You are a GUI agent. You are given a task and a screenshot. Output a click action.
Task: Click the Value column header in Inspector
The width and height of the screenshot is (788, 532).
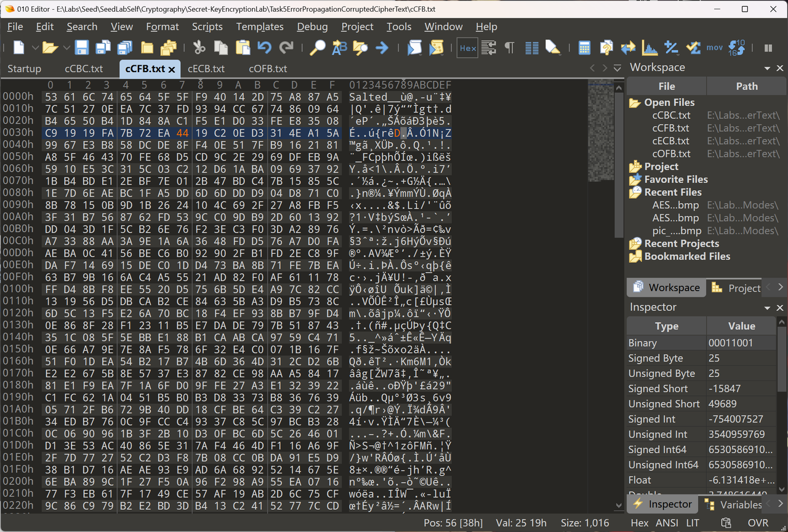(x=741, y=326)
